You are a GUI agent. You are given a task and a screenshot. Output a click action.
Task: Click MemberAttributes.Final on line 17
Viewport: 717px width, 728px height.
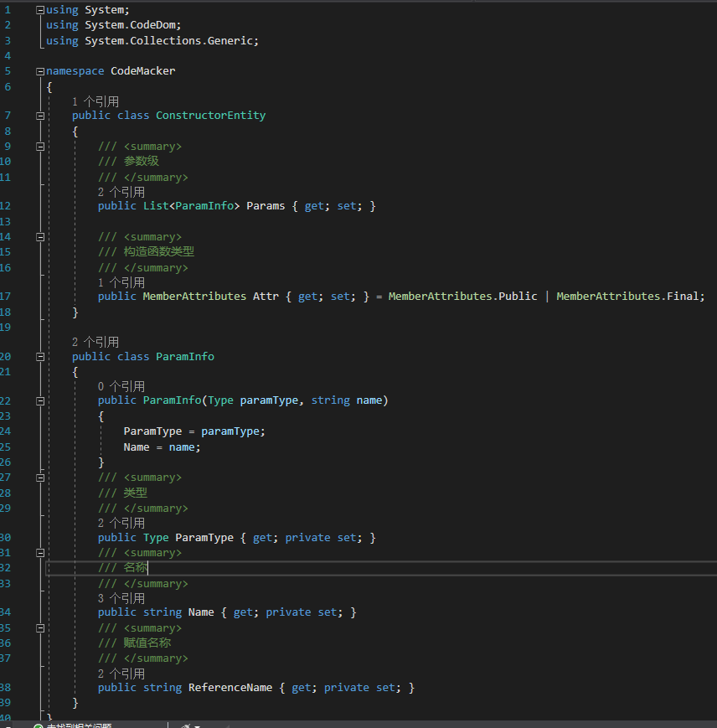[628, 297]
